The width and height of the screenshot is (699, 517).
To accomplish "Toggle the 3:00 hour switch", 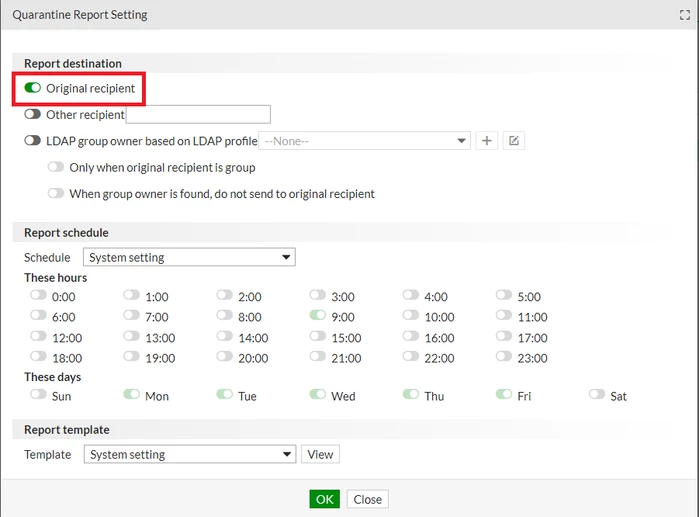I will [318, 295].
